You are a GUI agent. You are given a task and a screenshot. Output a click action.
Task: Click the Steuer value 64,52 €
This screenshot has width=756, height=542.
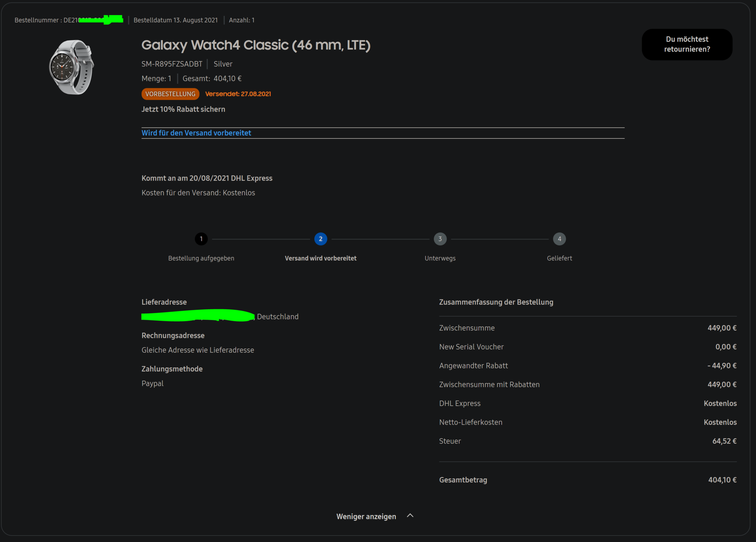(724, 441)
